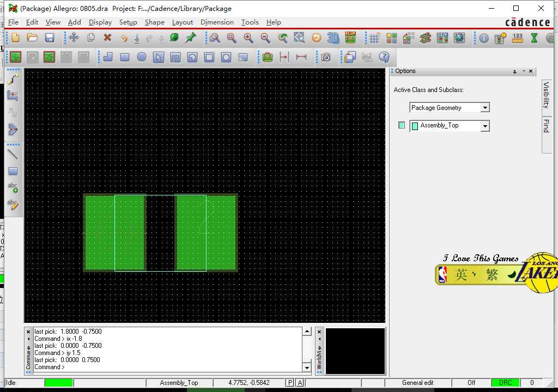Image resolution: width=558 pixels, height=392 pixels.
Task: Click the WorldView black preview
Action: coord(355,351)
